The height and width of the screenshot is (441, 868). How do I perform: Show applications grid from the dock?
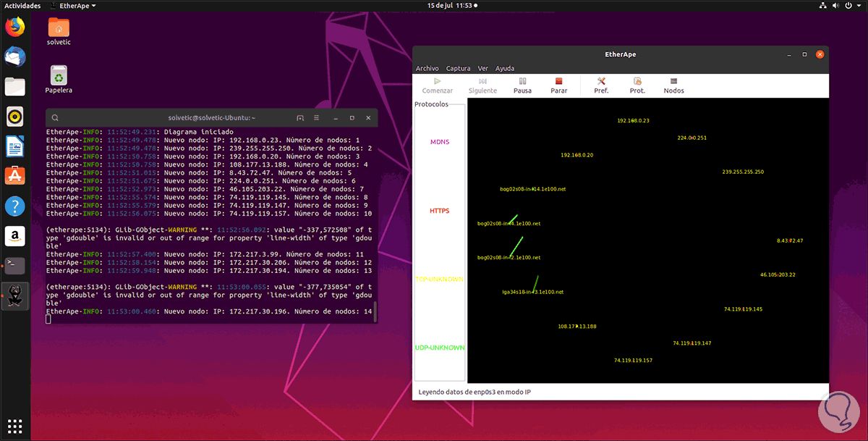[x=14, y=426]
